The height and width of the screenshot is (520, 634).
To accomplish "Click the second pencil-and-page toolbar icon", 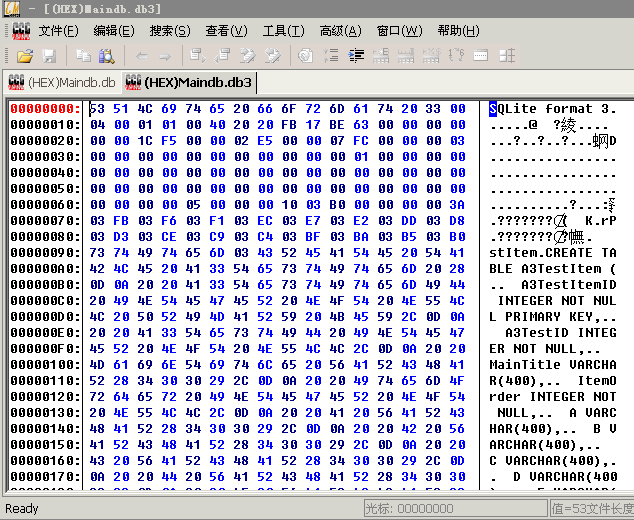I will pyautogui.click(x=272, y=56).
